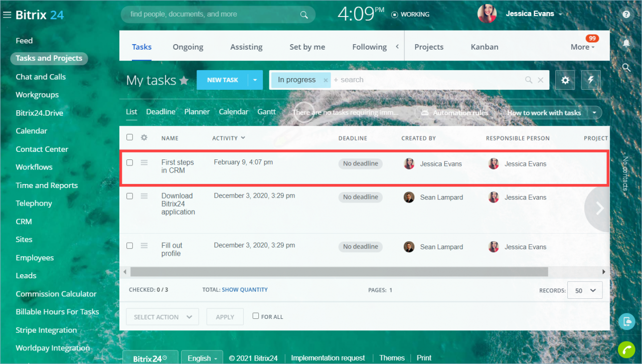Click Sean Lampard avatar in Download row
This screenshot has height=364, width=642.
click(409, 197)
